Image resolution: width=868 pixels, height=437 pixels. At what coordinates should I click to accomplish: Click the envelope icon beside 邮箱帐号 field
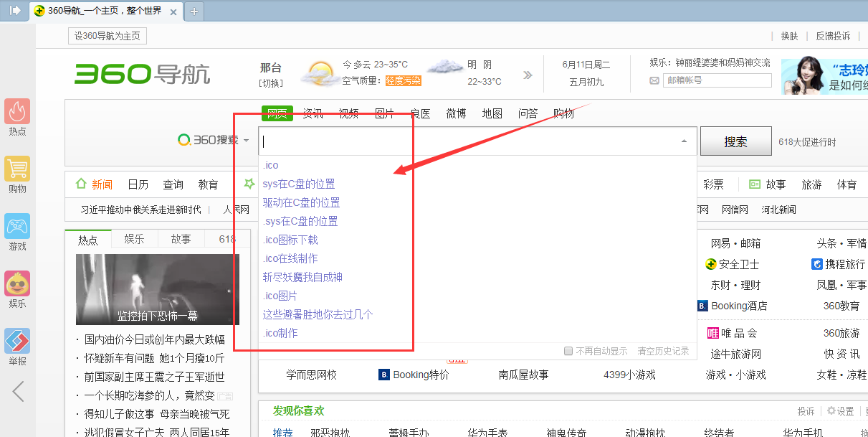653,80
